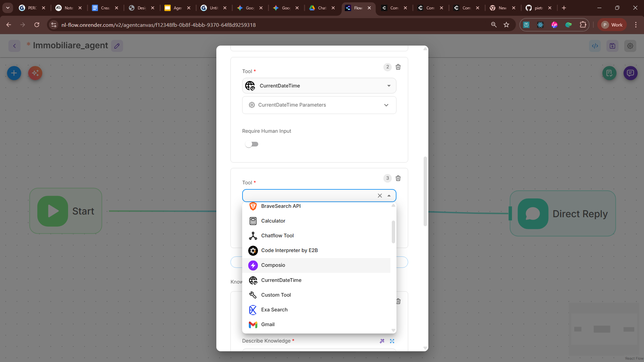The height and width of the screenshot is (362, 644).
Task: Open the purple chat bubble button
Action: pyautogui.click(x=630, y=73)
